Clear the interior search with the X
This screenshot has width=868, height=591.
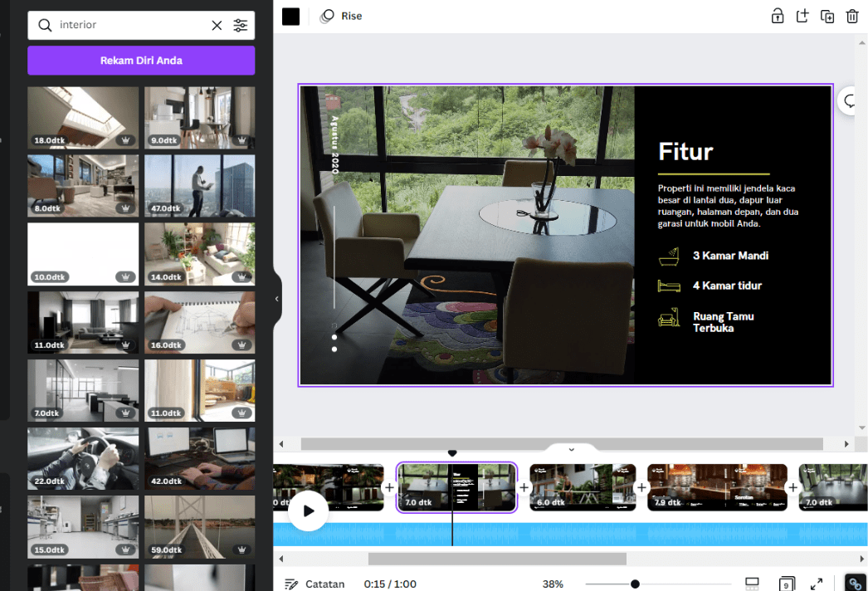click(217, 26)
